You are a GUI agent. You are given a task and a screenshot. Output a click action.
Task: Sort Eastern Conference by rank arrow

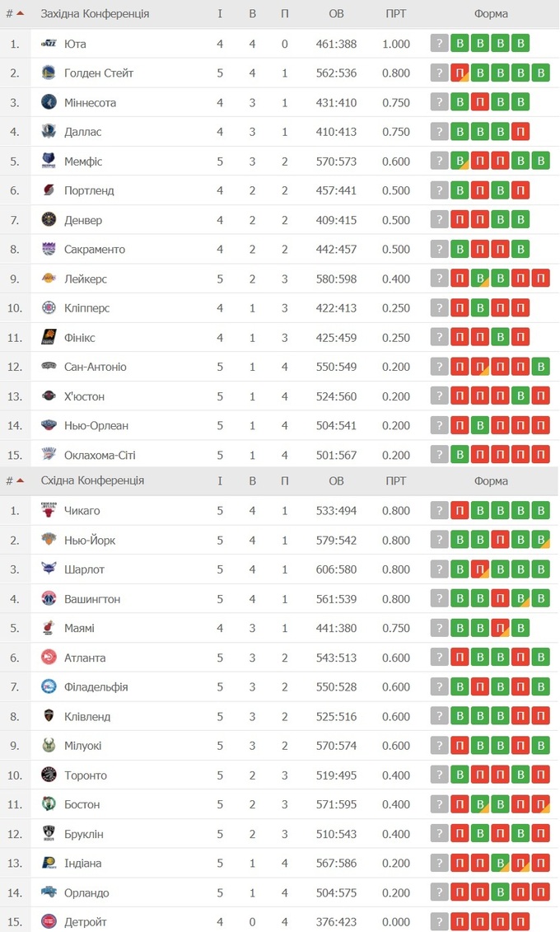pyautogui.click(x=20, y=480)
